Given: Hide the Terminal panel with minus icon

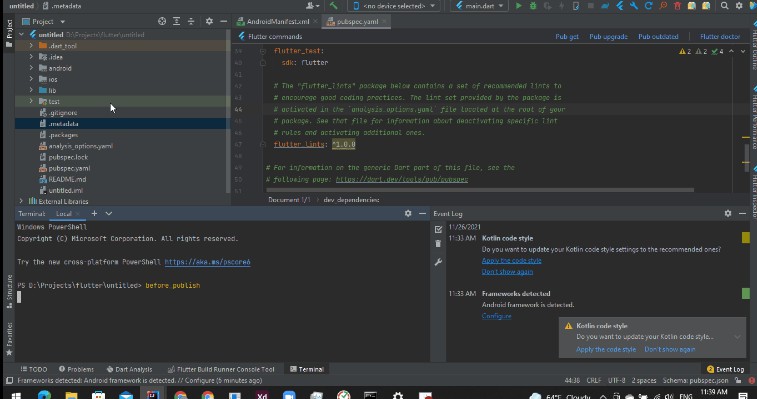Looking at the screenshot, I should click(422, 213).
